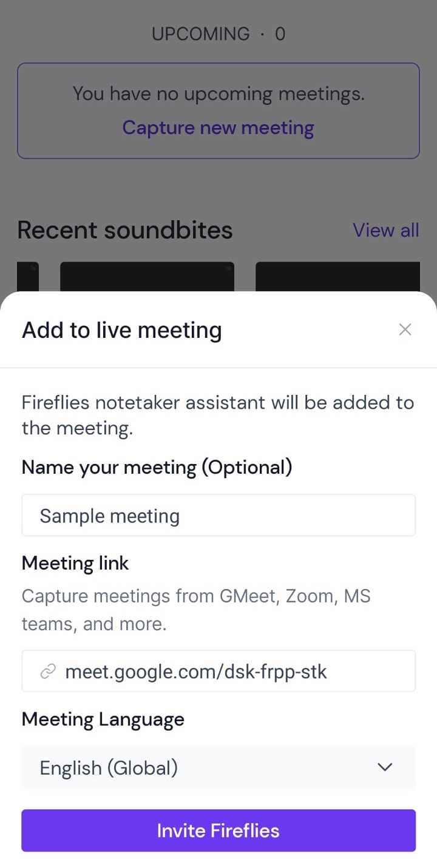Click the Fireflies notetaker assistant description text
This screenshot has width=437, height=868.
coord(218,415)
